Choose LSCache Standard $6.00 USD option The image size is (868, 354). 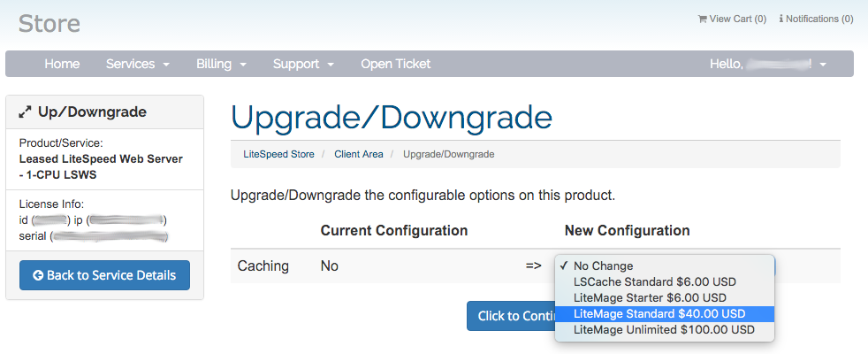[665, 282]
